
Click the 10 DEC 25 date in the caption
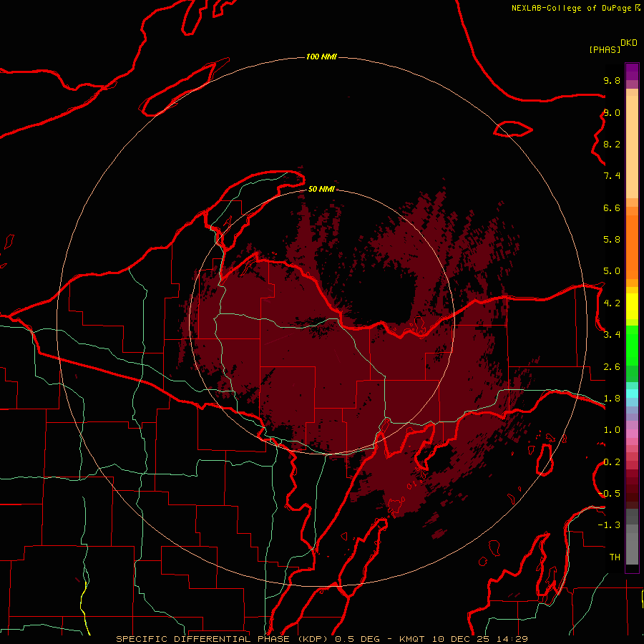pos(462,639)
